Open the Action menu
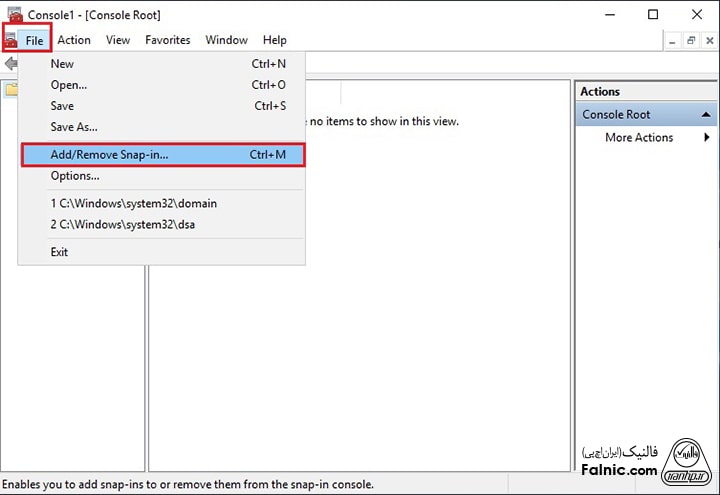 [x=74, y=40]
